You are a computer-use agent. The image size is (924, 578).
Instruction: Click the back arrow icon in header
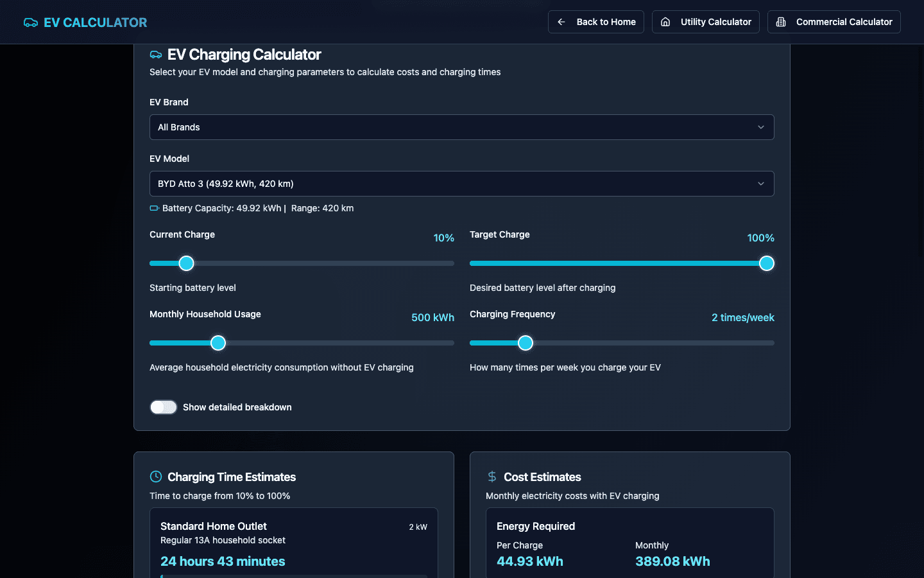561,22
